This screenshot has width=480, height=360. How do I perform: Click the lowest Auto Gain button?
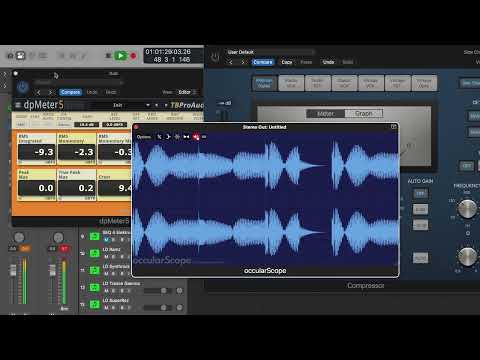click(x=420, y=226)
